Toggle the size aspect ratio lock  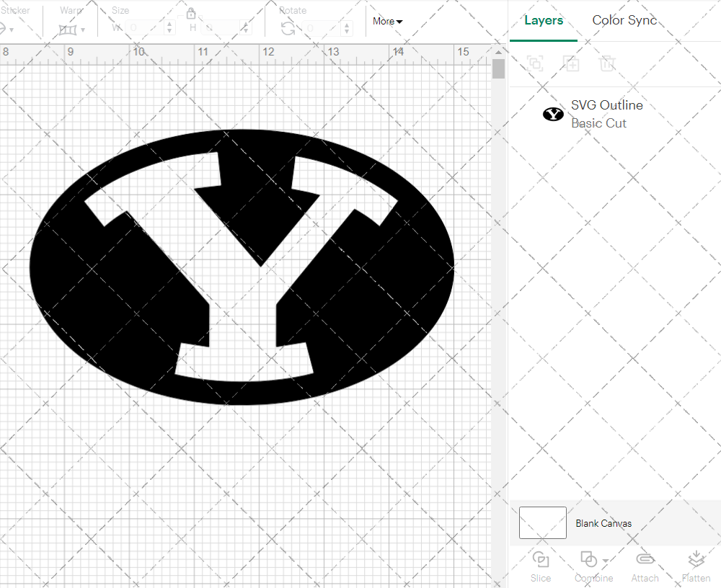(191, 13)
